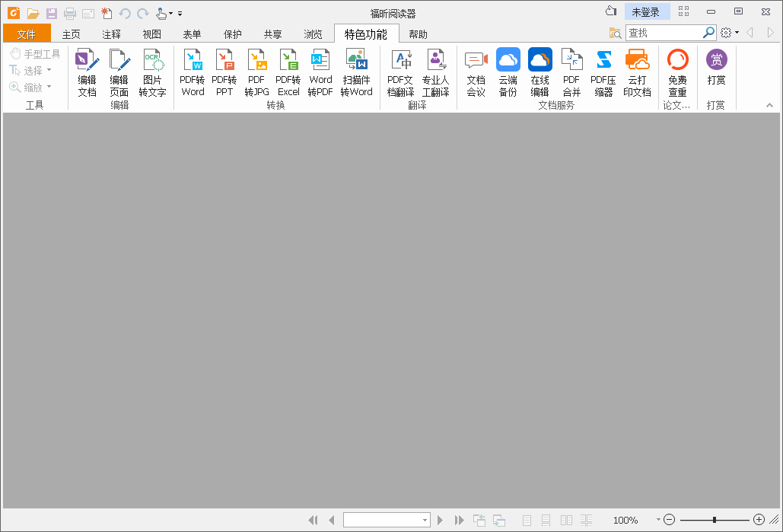Expand the 缩放 zoom dropdown
Image resolution: width=783 pixels, height=532 pixels.
tap(49, 87)
